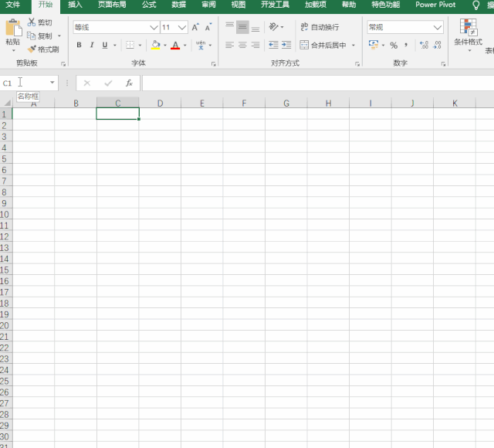Open the copy options arrow
The height and width of the screenshot is (448, 494).
[x=59, y=36]
